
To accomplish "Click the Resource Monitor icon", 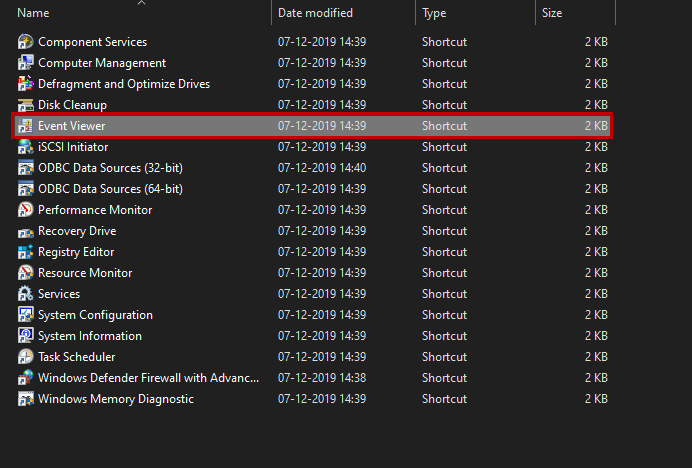I will 26,273.
